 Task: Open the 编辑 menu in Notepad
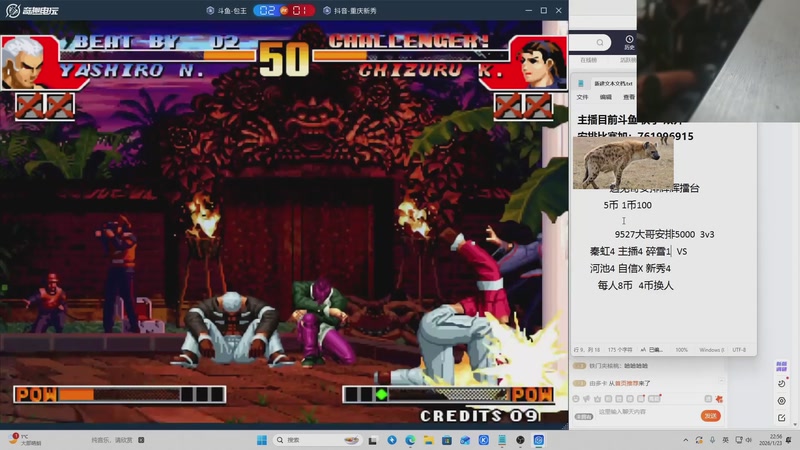point(606,97)
